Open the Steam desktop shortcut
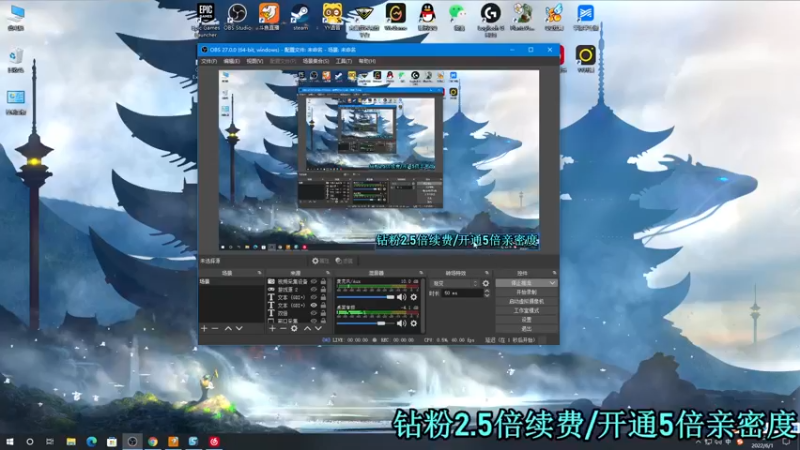800x450 pixels. coord(301,17)
